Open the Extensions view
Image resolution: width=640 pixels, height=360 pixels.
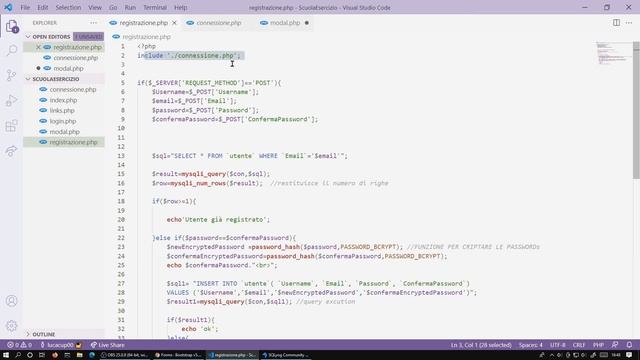(12, 126)
